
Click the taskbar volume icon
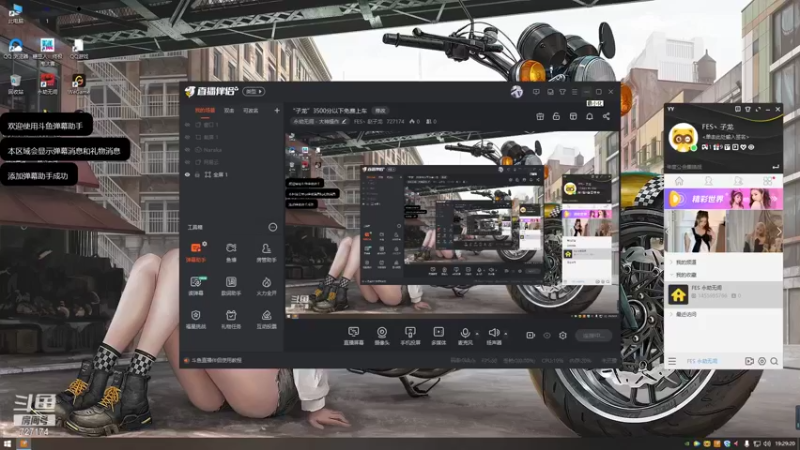tap(767, 444)
